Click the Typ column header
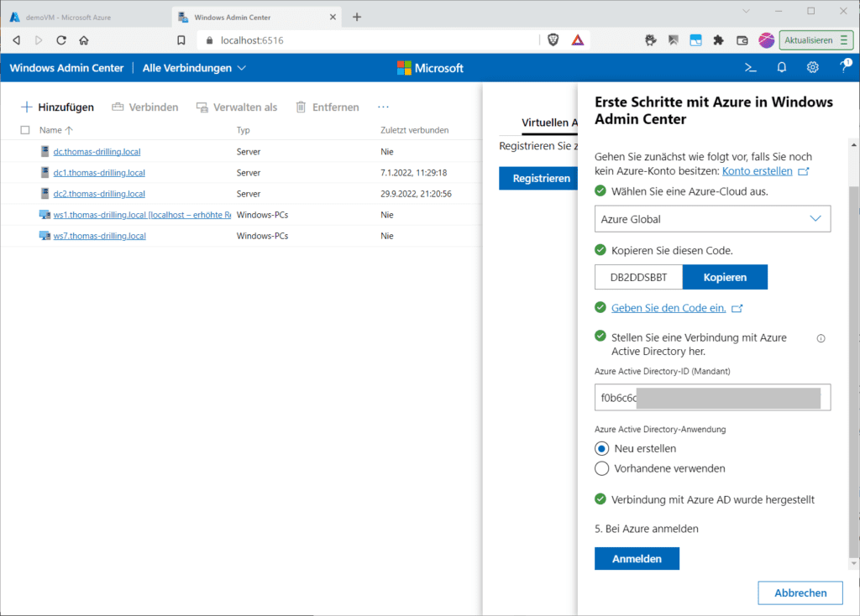The height and width of the screenshot is (616, 860). coord(243,130)
